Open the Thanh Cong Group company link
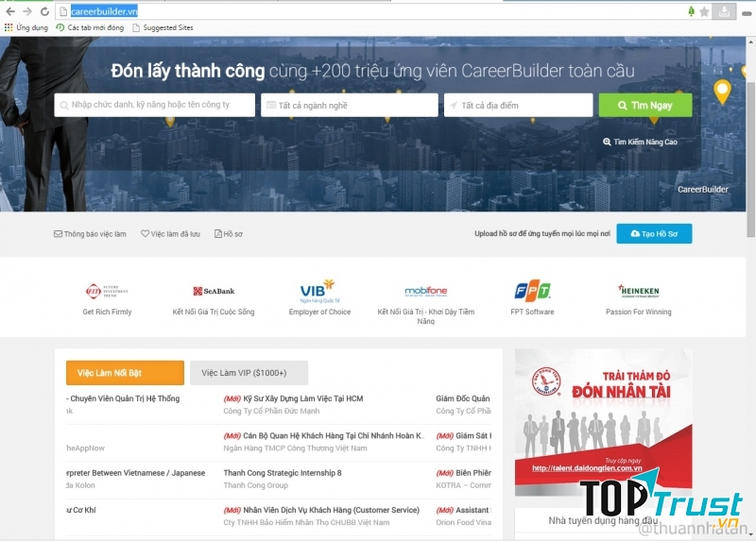 [255, 485]
